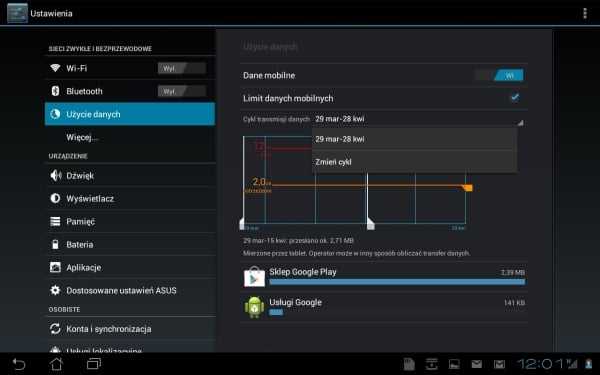Tap the battery icon beside Bateria

pyautogui.click(x=55, y=244)
